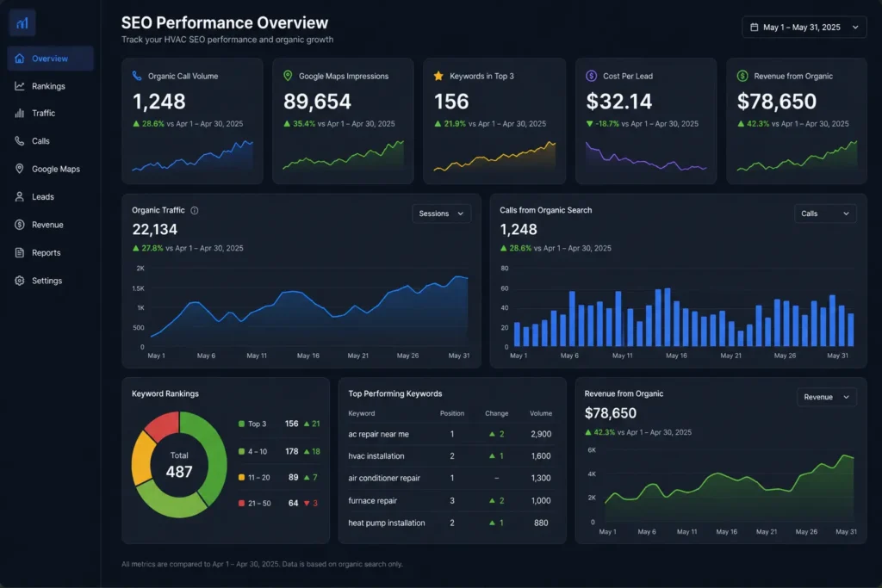
Task: Click the 880 volume value
Action: point(541,523)
